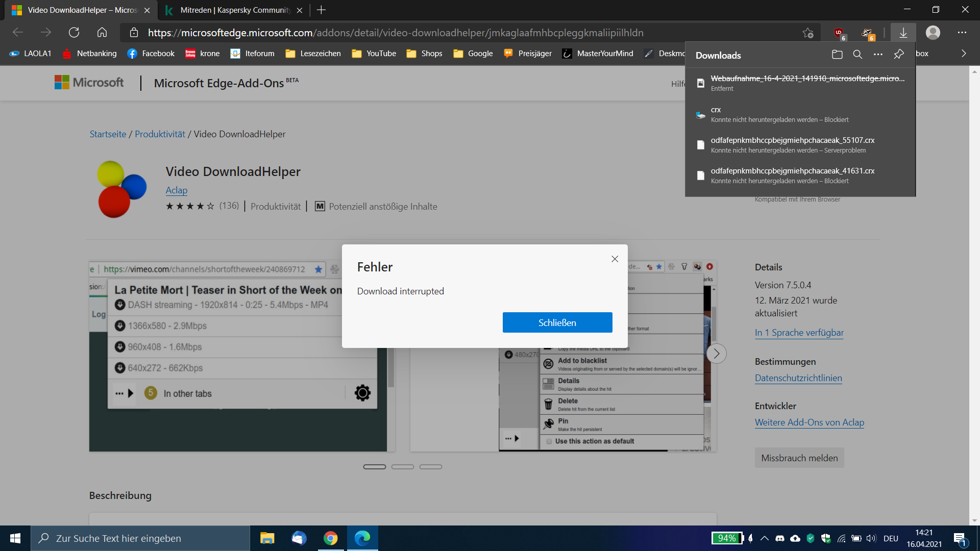Open more options in Downloads panel
The width and height of the screenshot is (980, 551).
[878, 55]
